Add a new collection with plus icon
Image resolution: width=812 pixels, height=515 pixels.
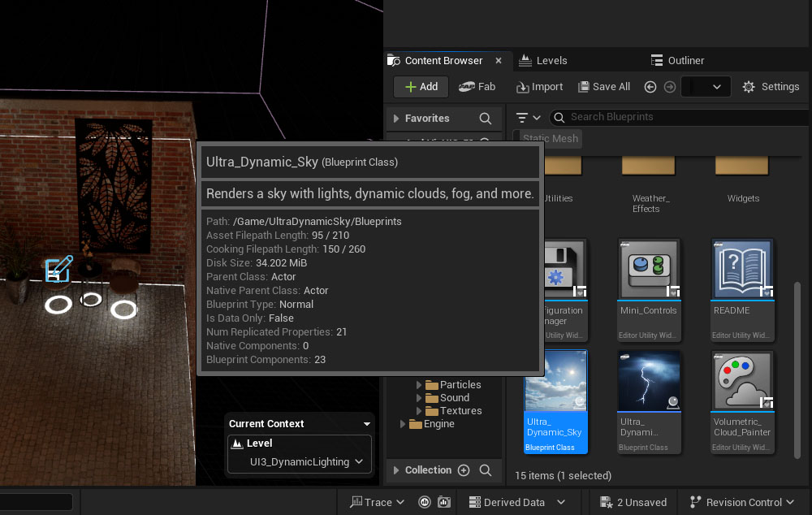click(464, 470)
